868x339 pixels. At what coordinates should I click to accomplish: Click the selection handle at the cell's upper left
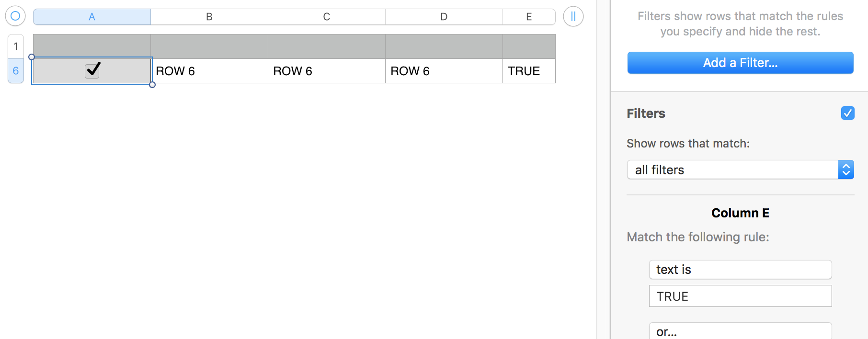[x=32, y=57]
